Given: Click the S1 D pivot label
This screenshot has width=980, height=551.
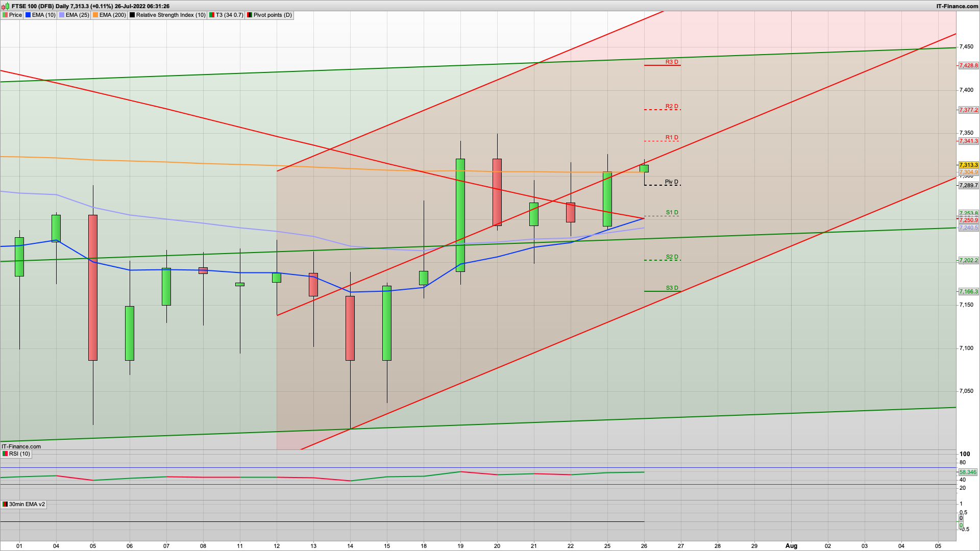Looking at the screenshot, I should point(672,212).
